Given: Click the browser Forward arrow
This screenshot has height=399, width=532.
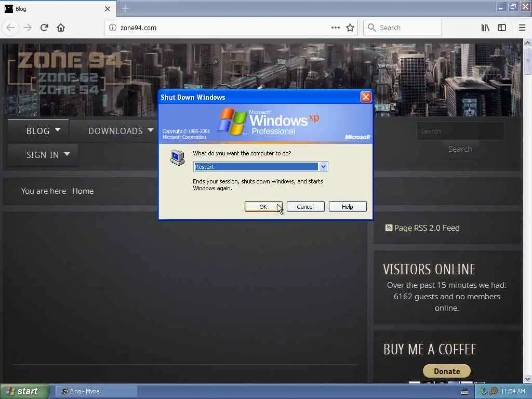Looking at the screenshot, I should (28, 28).
